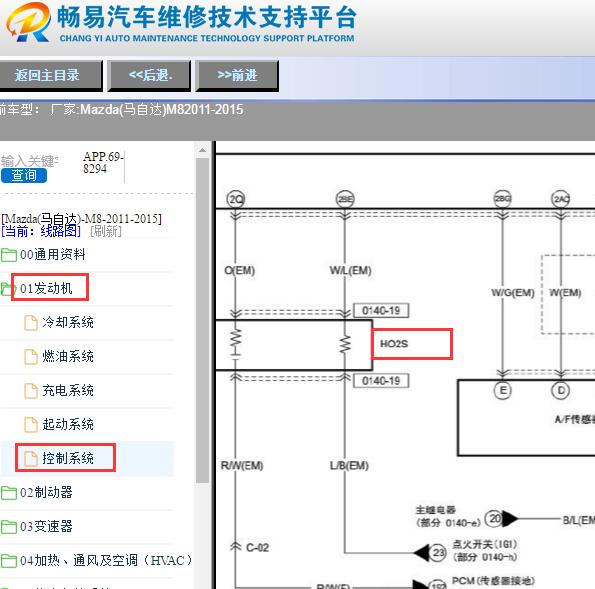Expand the 03变速器 folder
Image resolution: width=595 pixels, height=589 pixels.
46,526
